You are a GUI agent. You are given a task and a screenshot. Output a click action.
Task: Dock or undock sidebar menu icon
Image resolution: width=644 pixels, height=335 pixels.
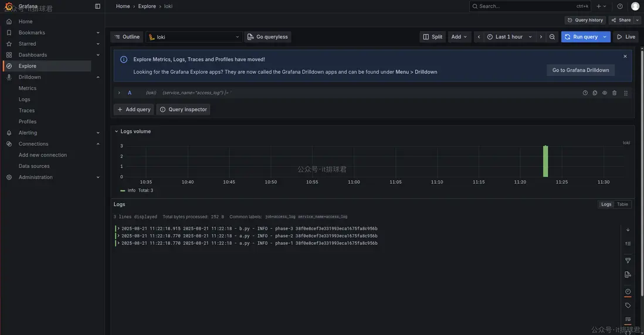point(97,6)
